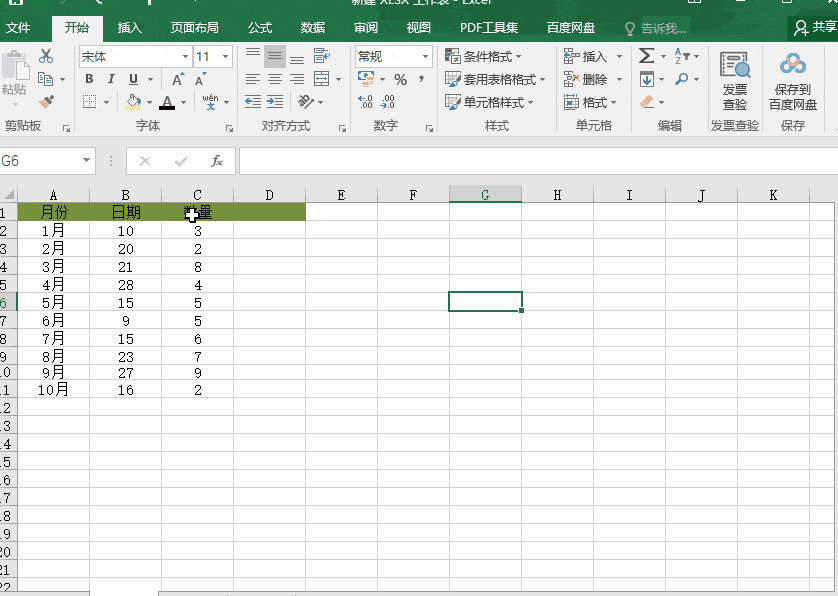Click the Decrease Indent icon
This screenshot has height=596, width=838.
click(253, 102)
